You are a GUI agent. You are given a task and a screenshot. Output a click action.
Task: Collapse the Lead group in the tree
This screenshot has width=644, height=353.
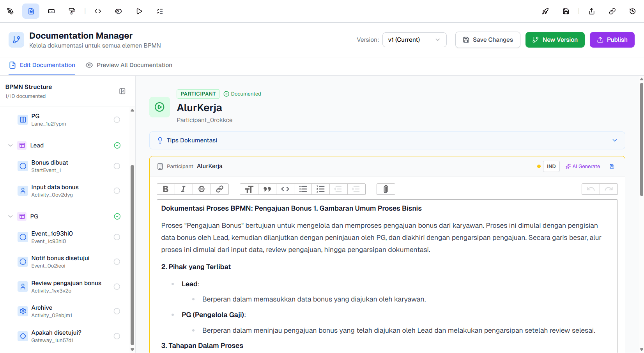tap(11, 145)
